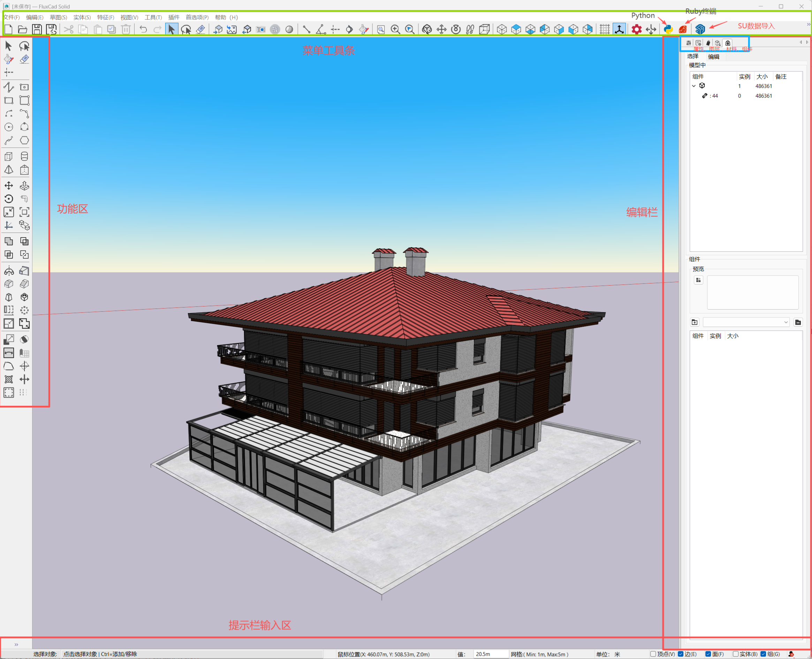Image resolution: width=812 pixels, height=659 pixels.
Task: Select the paint bucket tool in left toolbar
Action: coord(8,59)
